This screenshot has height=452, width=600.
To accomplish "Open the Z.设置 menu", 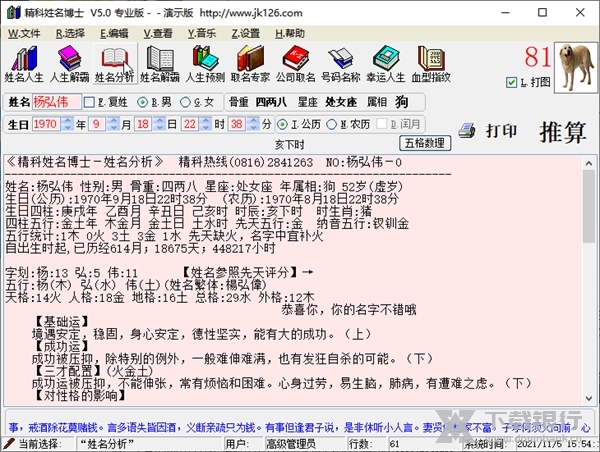I will click(246, 34).
